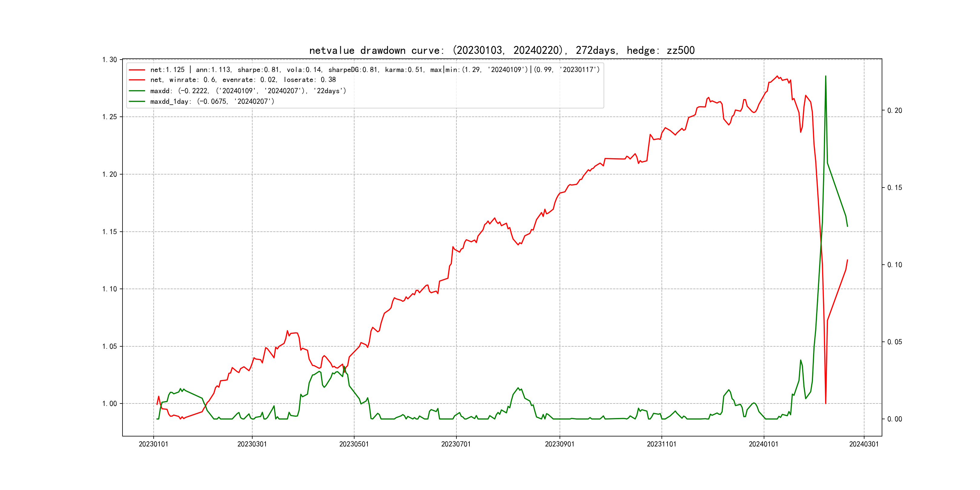
Task: Click the green swatch for maxdd_1day legend
Action: click(137, 102)
